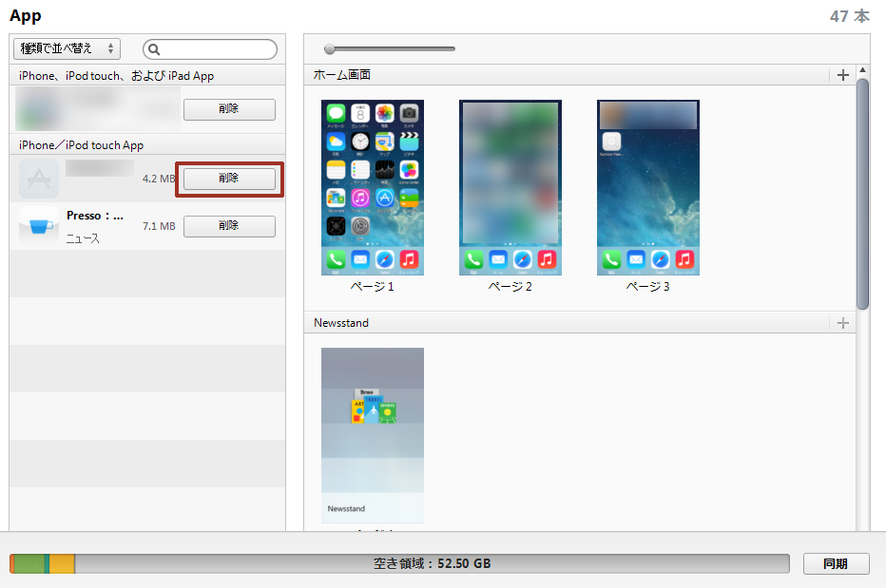
Task: Select the grayed App Store icon in app list
Action: tap(38, 178)
